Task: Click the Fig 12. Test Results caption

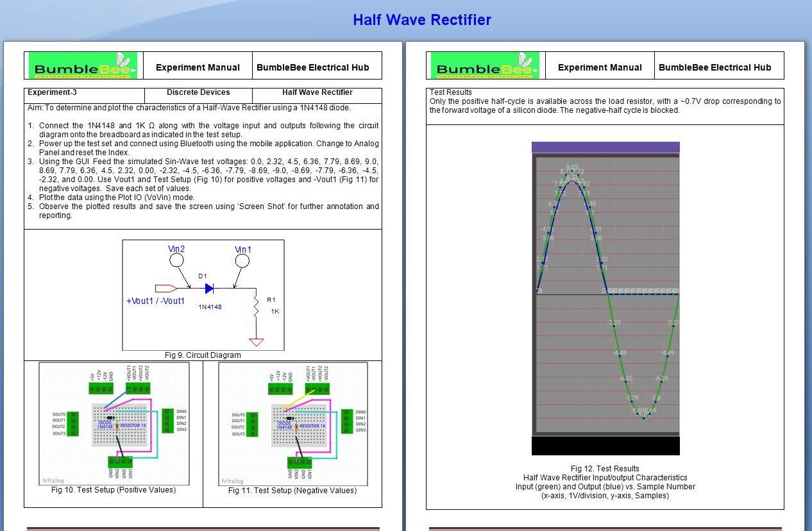Action: [605, 469]
